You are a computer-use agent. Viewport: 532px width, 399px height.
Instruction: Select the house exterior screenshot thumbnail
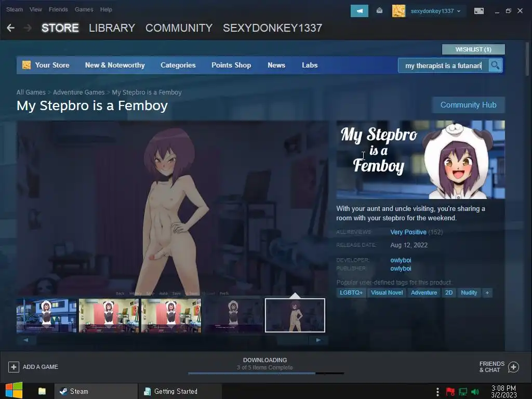[x=46, y=315]
